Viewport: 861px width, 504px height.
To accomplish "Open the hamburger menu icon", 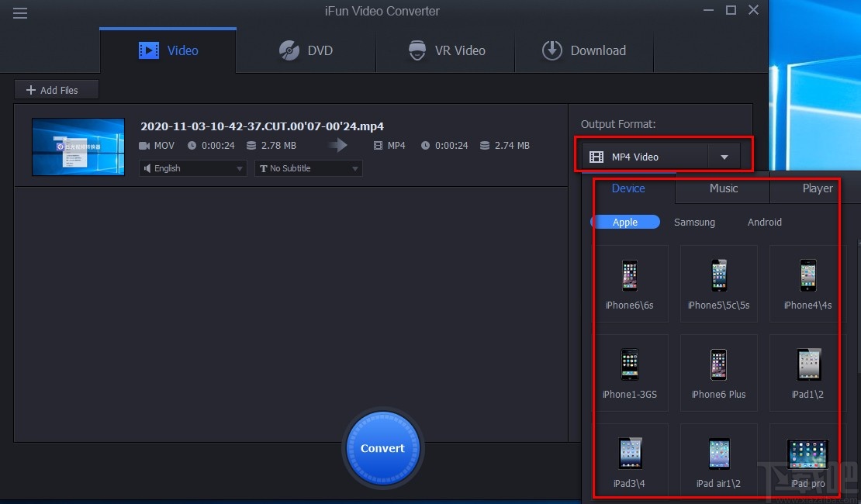I will 20,13.
